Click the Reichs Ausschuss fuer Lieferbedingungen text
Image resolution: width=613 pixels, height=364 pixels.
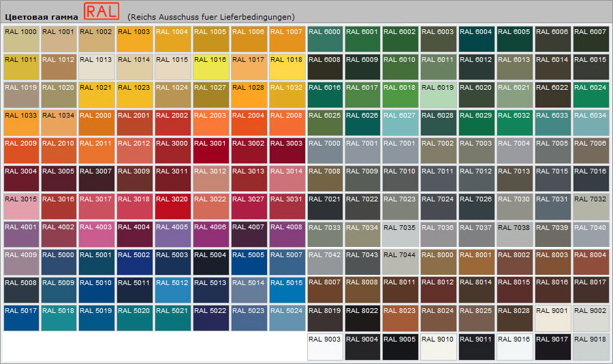[x=211, y=16]
